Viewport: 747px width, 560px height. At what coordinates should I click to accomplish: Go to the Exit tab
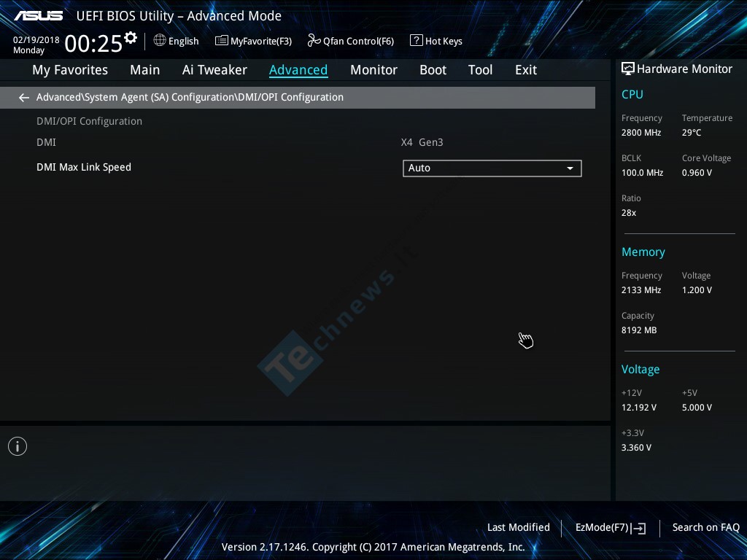[526, 70]
